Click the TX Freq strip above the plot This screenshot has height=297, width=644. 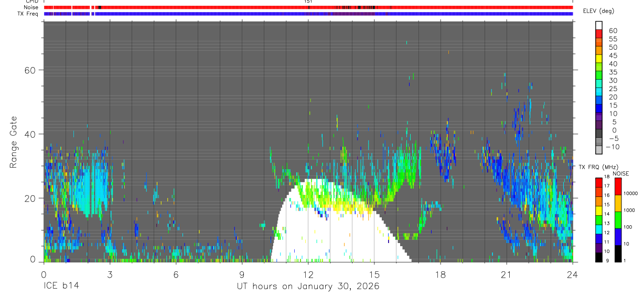point(308,14)
